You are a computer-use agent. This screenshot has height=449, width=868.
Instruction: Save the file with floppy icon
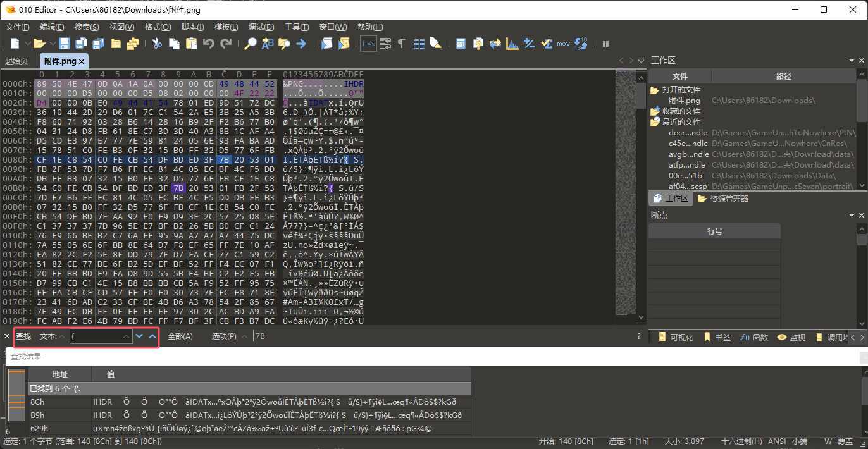pyautogui.click(x=65, y=44)
